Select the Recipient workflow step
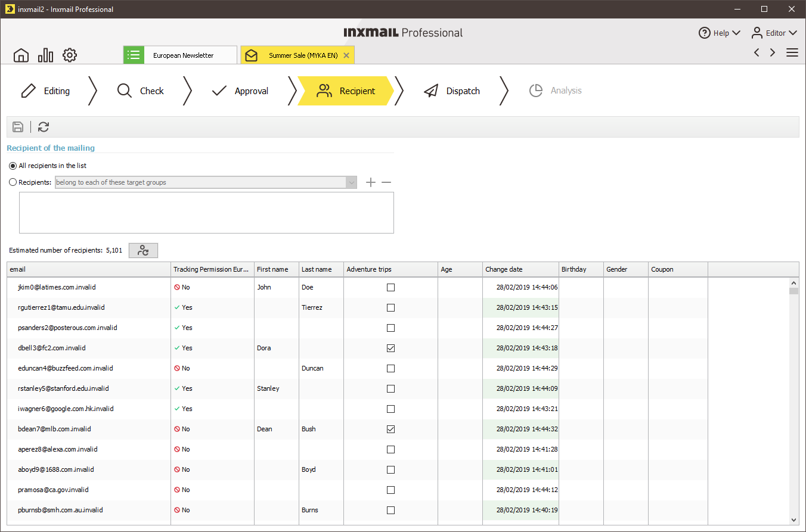 [x=346, y=91]
